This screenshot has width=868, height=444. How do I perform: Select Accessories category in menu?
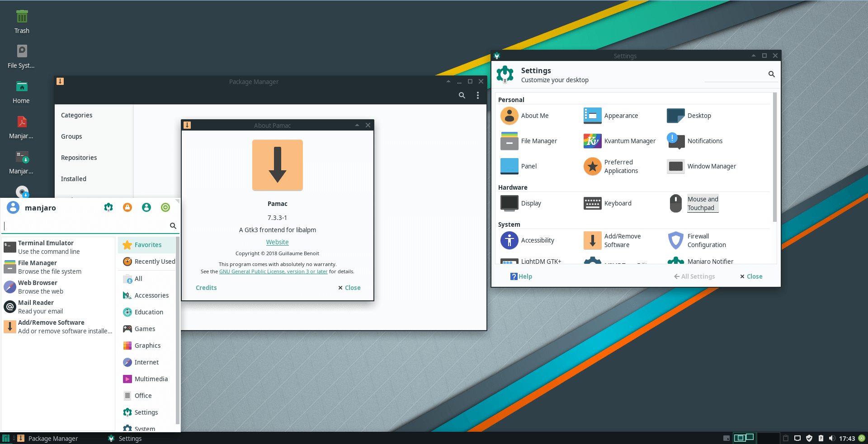[147, 295]
